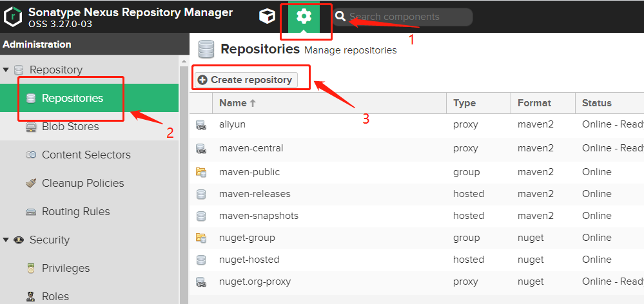Click the nuget-hosted database icon
This screenshot has height=304, width=644.
(x=200, y=260)
